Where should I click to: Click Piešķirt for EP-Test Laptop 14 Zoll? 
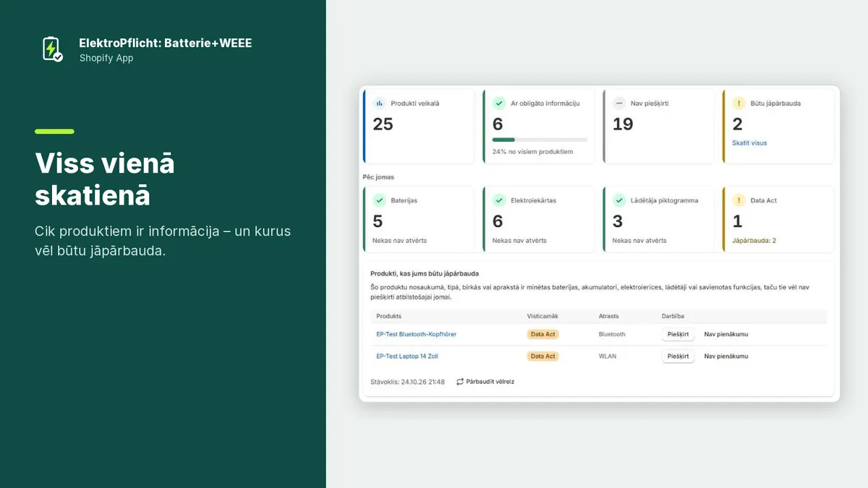coord(678,356)
